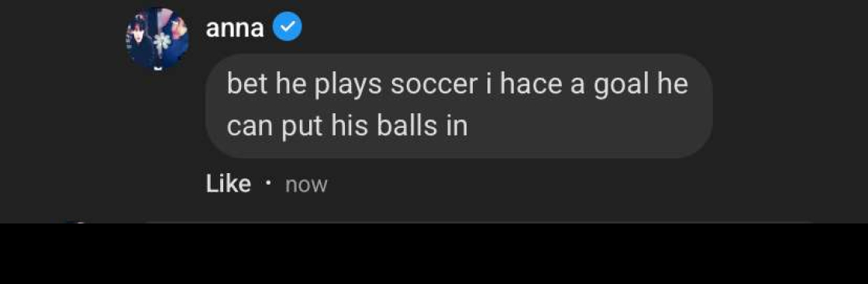868x284 pixels.
Task: Click the dot separator after Like
Action: pos(268,182)
